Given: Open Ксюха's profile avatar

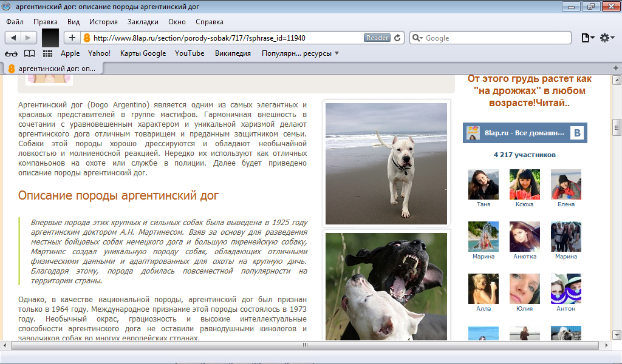Looking at the screenshot, I should [x=524, y=184].
